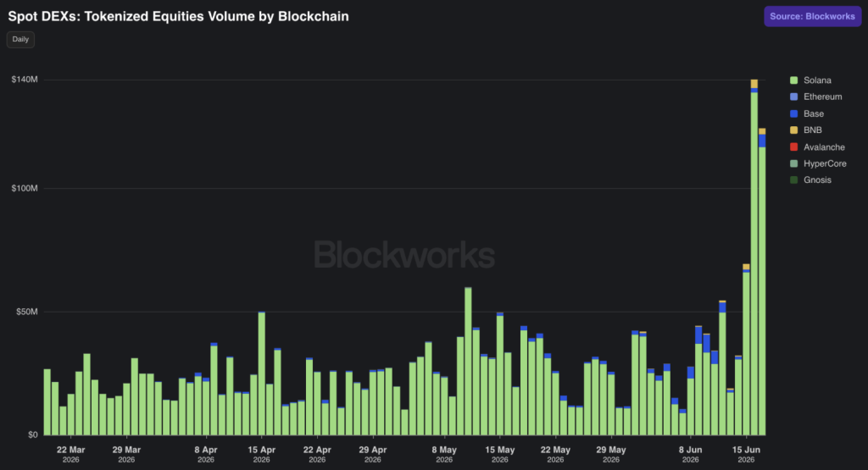Click the yellow BNB segment atop tallest bar
Screen dimensions: 868x470
[754, 84]
